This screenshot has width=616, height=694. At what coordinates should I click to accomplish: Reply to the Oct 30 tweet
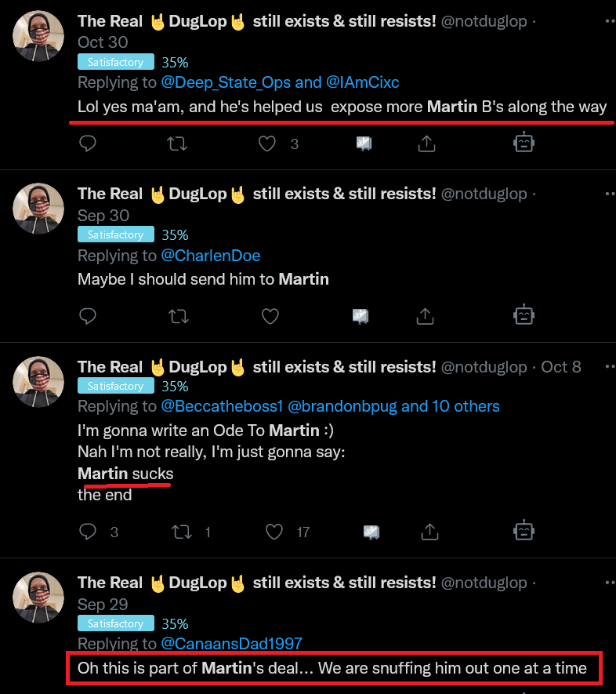88,144
